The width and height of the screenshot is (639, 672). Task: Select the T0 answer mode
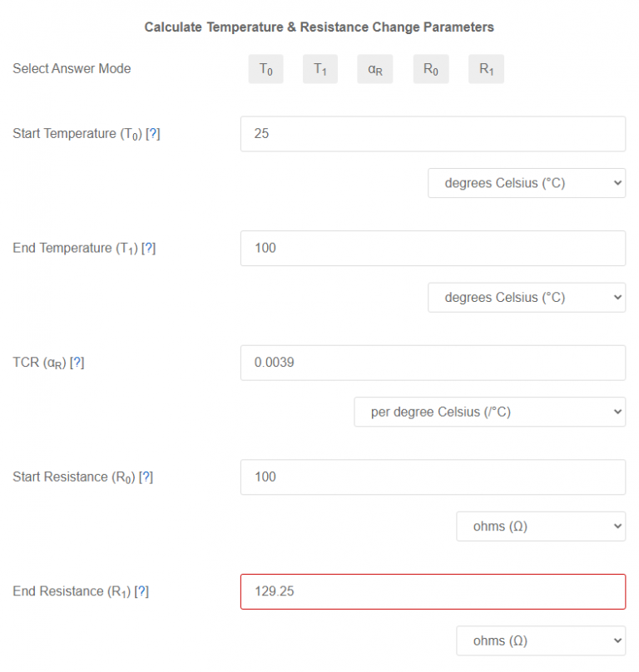(265, 69)
